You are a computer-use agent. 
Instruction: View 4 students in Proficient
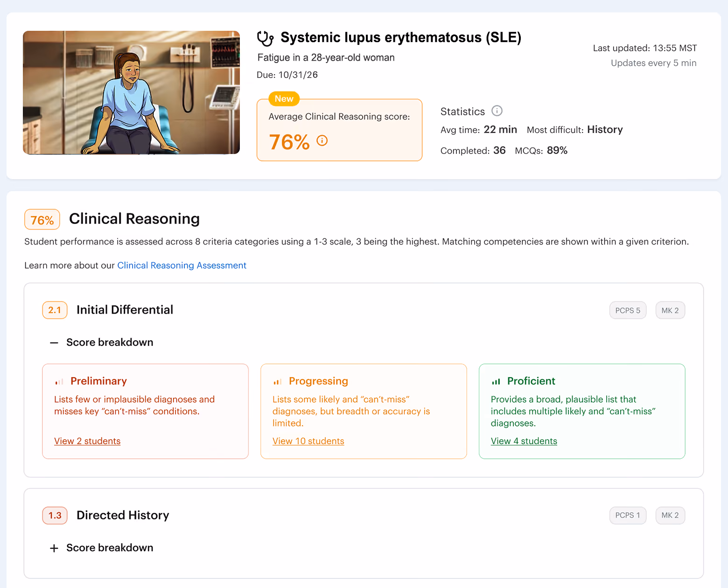(x=524, y=441)
